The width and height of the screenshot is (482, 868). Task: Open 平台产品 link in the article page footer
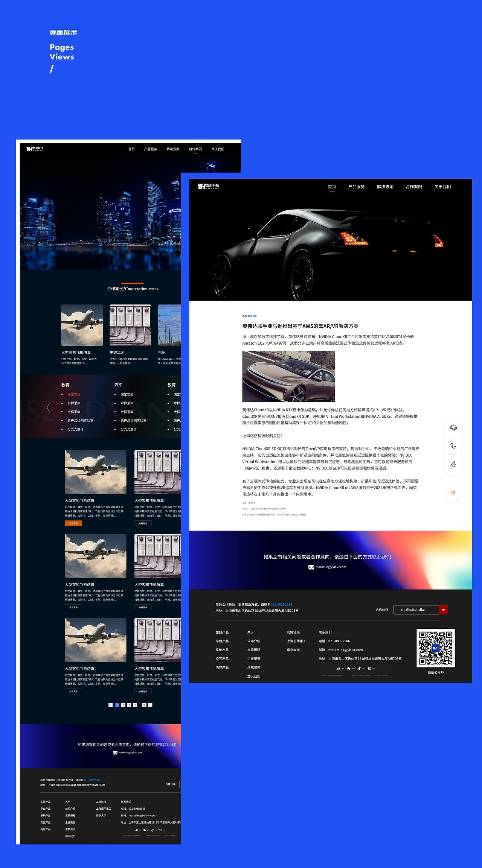[x=222, y=641]
